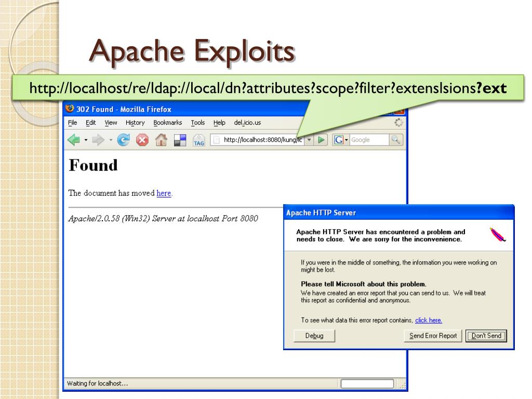Viewport: 532px width, 399px height.
Task: Open the Forward history dropdown arrow
Action: (111, 140)
